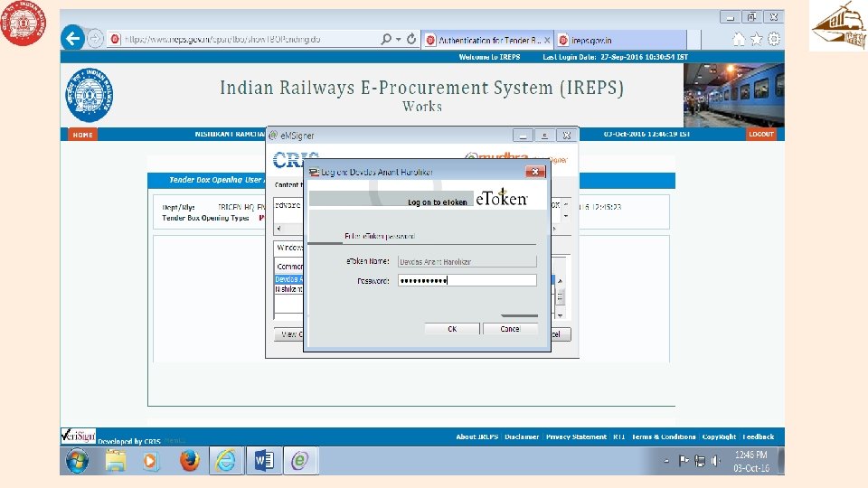Viewport: 868px width, 488px height.
Task: Open RTI footer link
Action: [618, 436]
